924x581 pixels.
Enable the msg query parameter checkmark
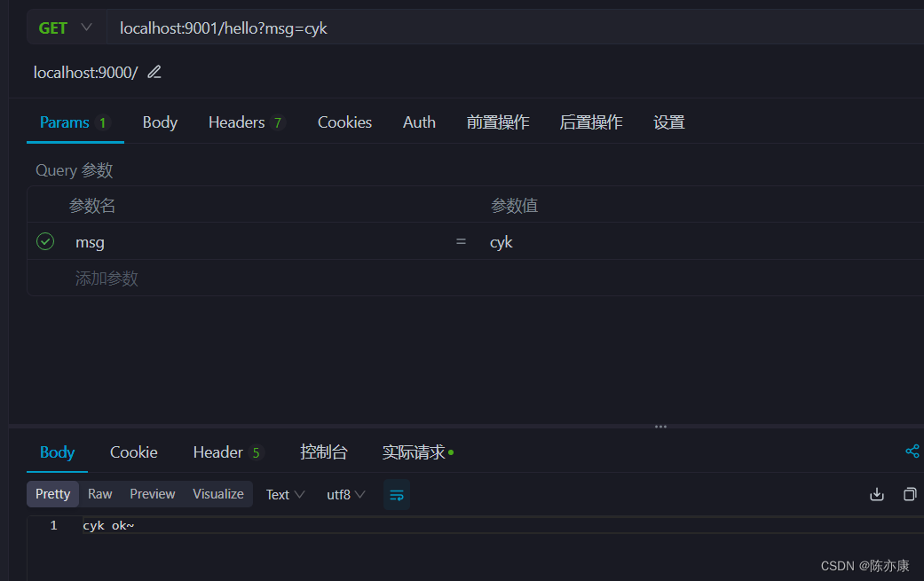pos(45,240)
